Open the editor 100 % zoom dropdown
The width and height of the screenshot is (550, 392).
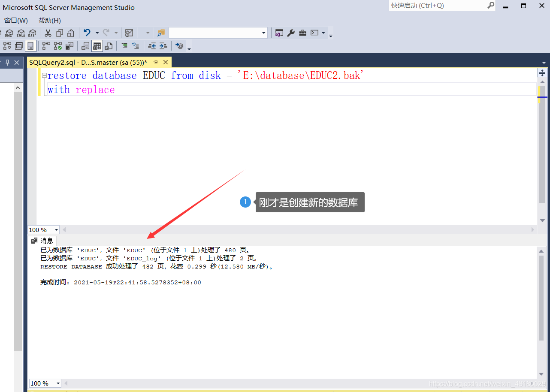tap(56, 230)
